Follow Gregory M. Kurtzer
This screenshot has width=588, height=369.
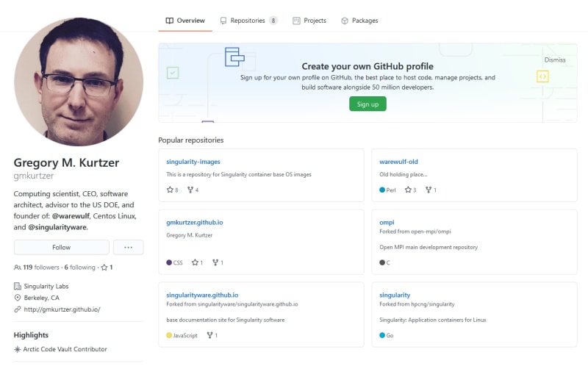(61, 248)
